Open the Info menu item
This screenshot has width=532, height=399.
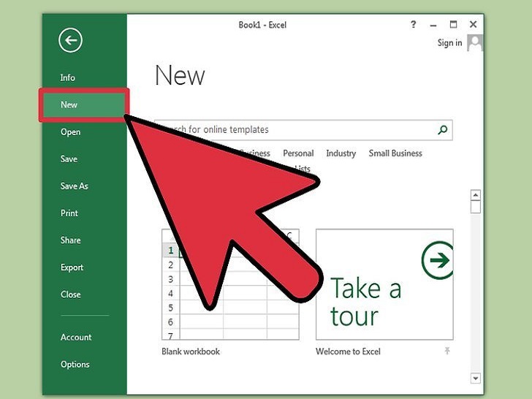(x=67, y=77)
